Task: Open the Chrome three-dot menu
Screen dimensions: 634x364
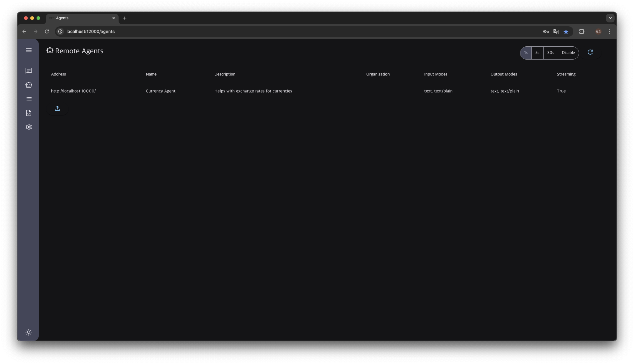Action: pos(610,32)
